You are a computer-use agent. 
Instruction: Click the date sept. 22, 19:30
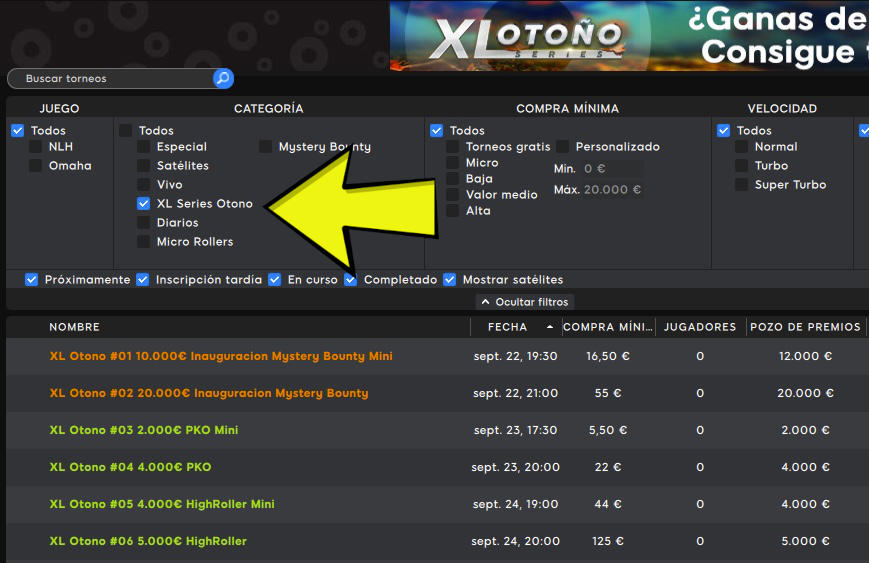(x=515, y=356)
